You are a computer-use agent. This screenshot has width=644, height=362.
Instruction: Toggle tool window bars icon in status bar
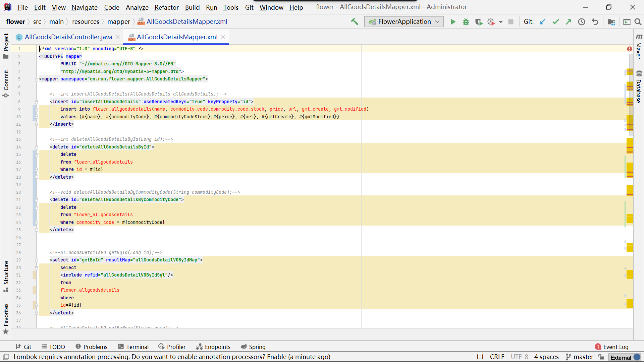[x=6, y=357]
